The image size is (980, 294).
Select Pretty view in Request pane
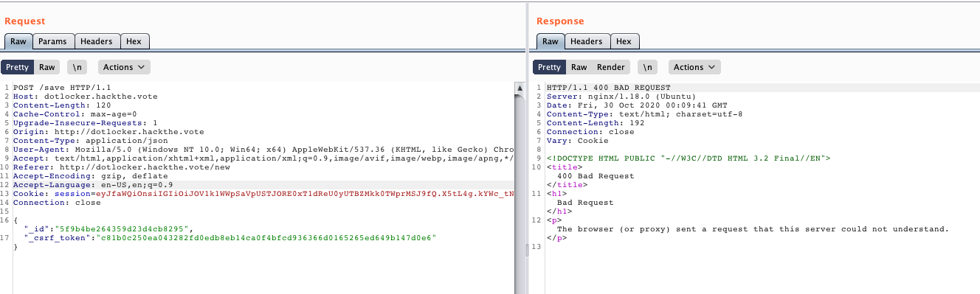pos(17,67)
